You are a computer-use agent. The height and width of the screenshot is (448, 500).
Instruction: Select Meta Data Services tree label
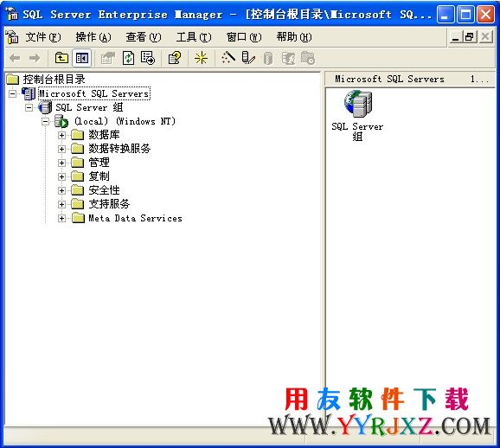pyautogui.click(x=135, y=218)
